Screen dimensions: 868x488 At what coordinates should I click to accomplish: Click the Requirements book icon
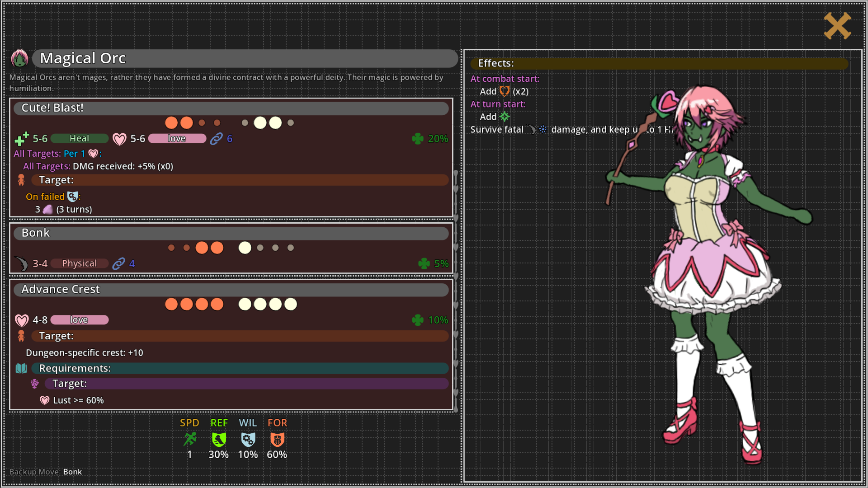pyautogui.click(x=21, y=368)
